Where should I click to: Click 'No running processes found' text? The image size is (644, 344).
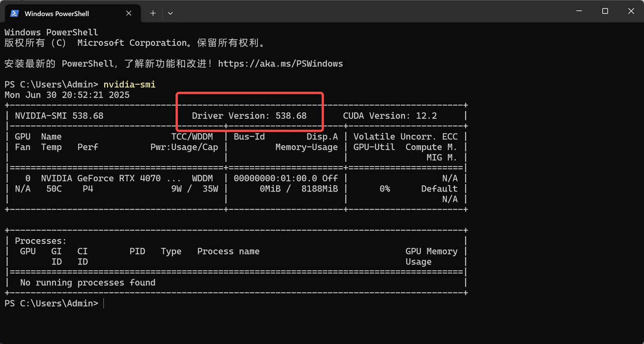88,283
